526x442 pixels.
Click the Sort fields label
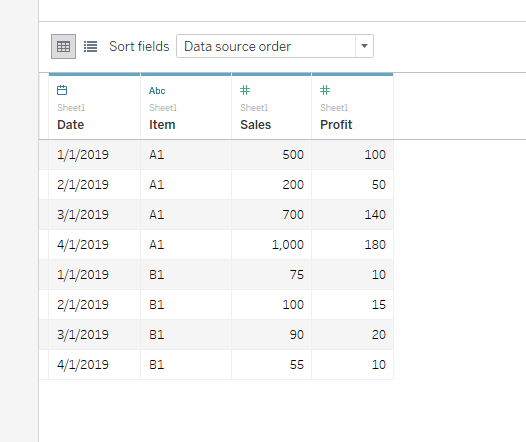click(x=139, y=46)
